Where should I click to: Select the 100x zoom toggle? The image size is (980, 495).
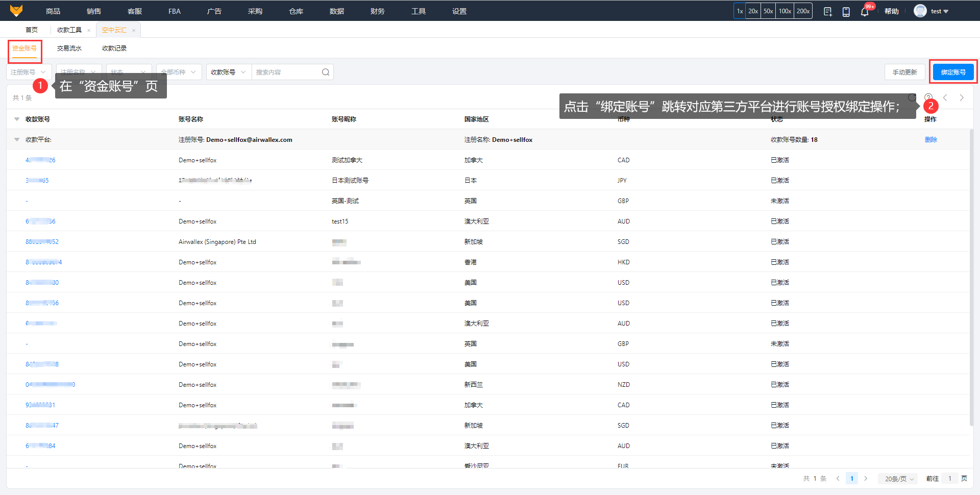(x=785, y=11)
